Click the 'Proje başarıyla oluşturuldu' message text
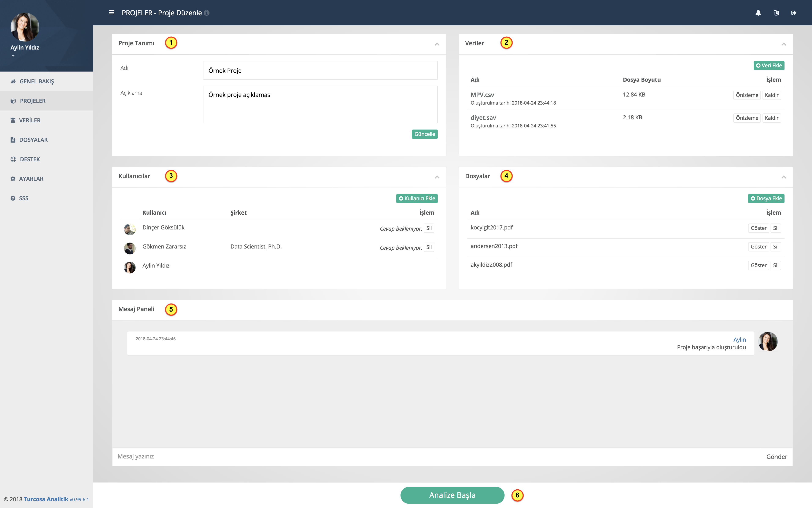This screenshot has width=812, height=508. point(711,347)
